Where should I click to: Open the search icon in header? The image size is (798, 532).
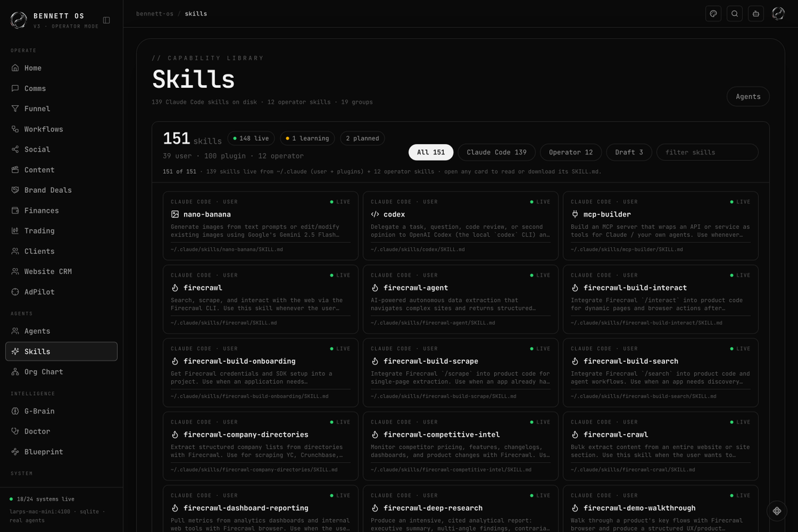pyautogui.click(x=734, y=13)
